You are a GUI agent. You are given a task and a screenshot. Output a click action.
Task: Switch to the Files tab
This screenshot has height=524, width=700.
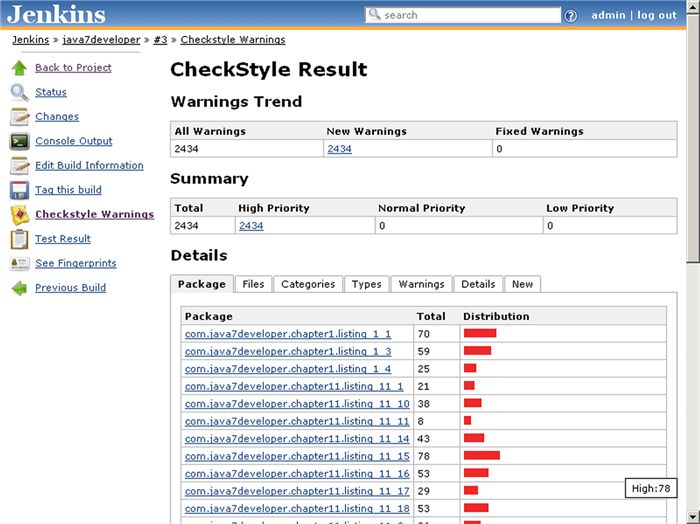[x=253, y=284]
